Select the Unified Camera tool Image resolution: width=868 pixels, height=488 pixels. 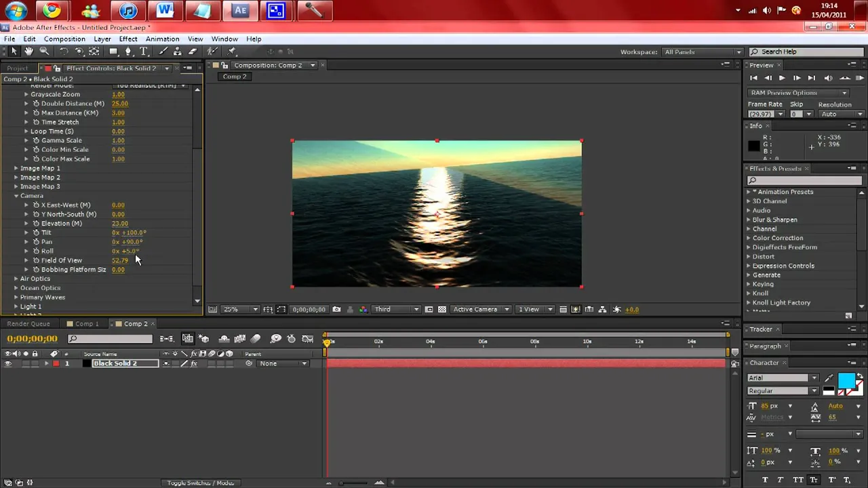tap(79, 52)
